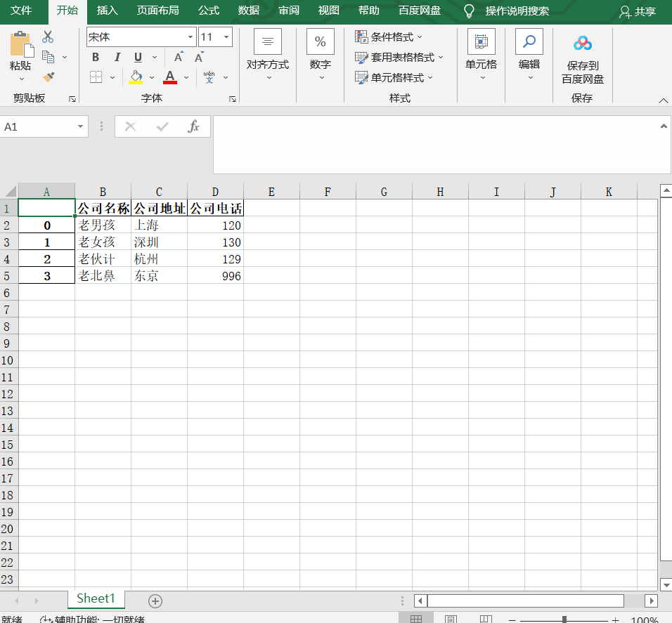Screen dimensions: 672x623
Task: Click the Copy icon
Action: pyautogui.click(x=48, y=56)
